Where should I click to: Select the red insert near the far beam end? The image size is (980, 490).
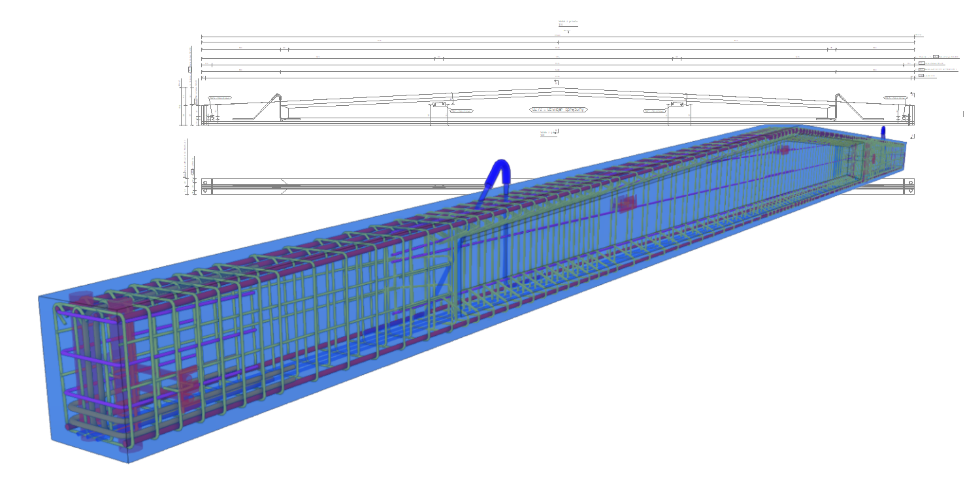click(x=784, y=150)
